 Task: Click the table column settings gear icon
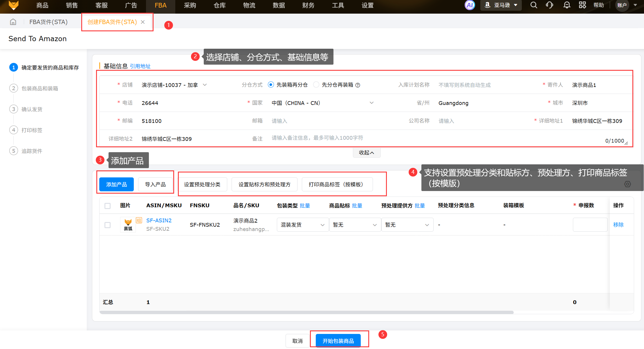(x=627, y=184)
